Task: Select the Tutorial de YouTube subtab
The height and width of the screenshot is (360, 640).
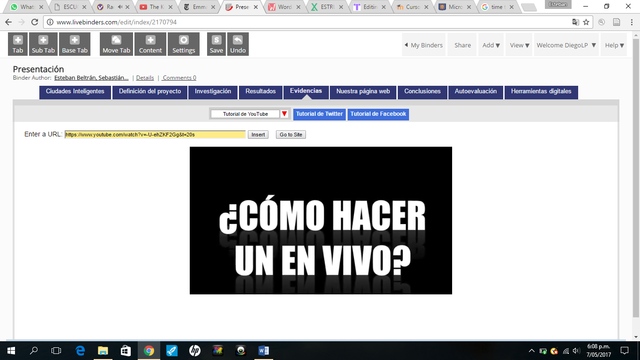Action: tap(245, 114)
